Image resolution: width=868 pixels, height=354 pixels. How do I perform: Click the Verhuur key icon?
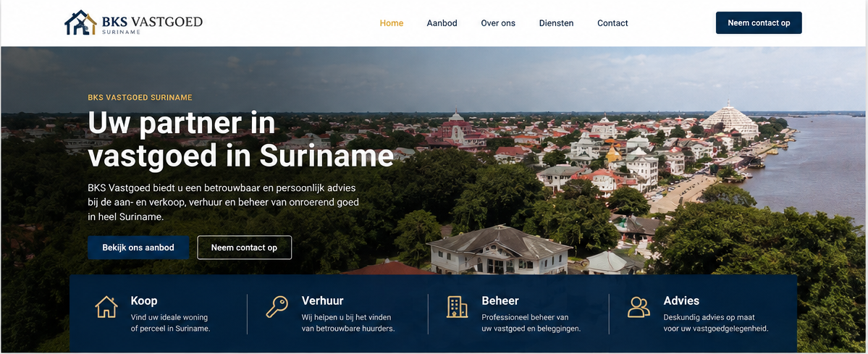click(277, 307)
